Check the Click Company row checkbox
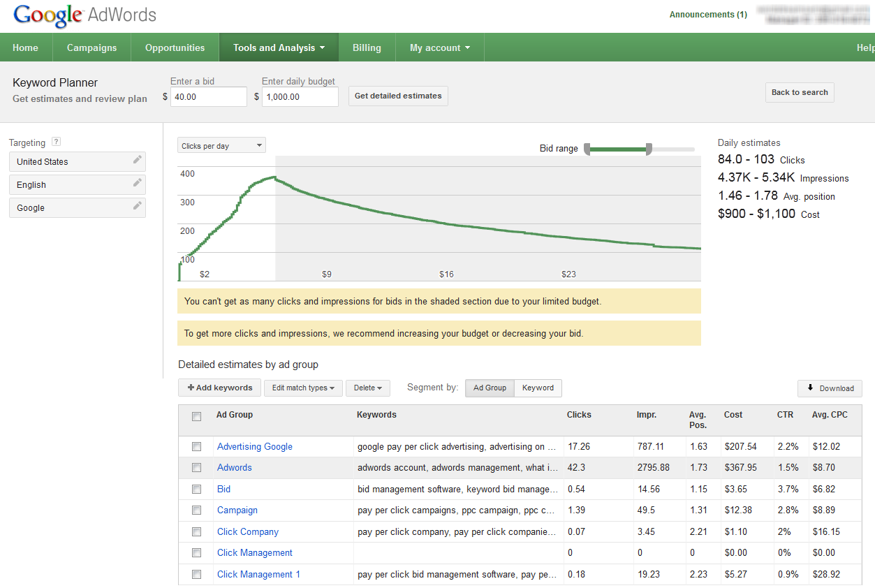Screen dimensions: 875x588 [x=197, y=531]
